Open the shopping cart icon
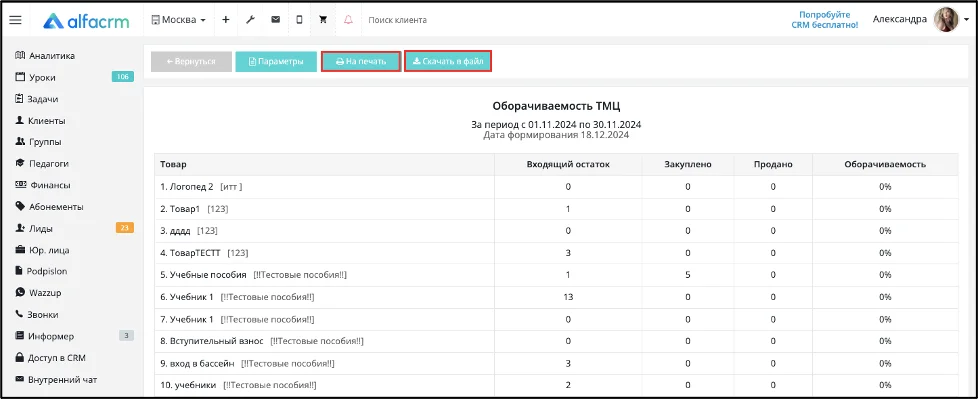Viewport: 979px width, 400px height. pyautogui.click(x=323, y=20)
